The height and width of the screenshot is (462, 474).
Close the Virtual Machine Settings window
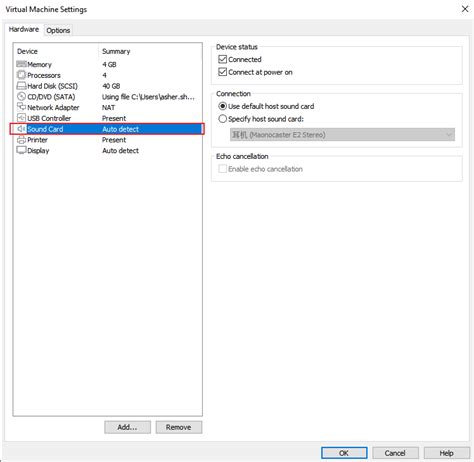pos(465,9)
